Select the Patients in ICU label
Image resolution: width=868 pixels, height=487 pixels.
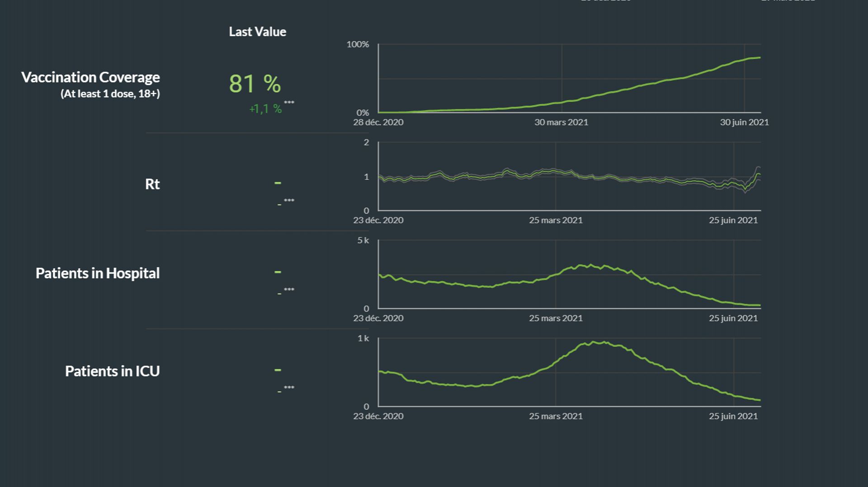point(113,371)
